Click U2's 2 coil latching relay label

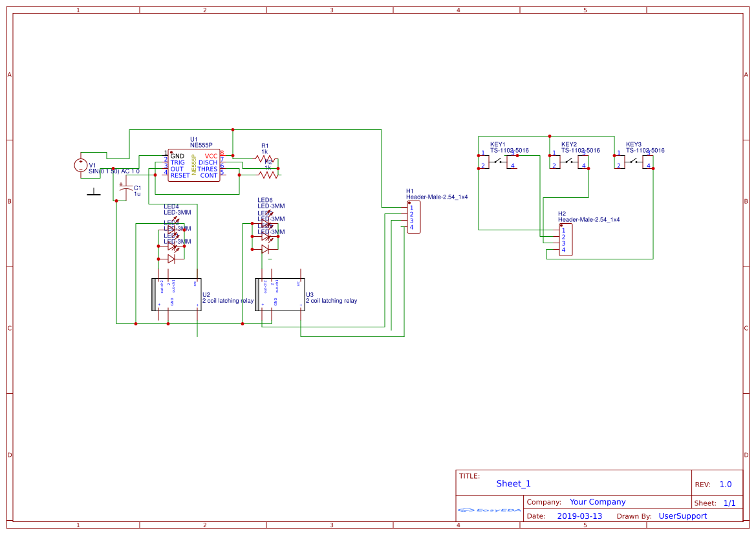click(x=228, y=301)
